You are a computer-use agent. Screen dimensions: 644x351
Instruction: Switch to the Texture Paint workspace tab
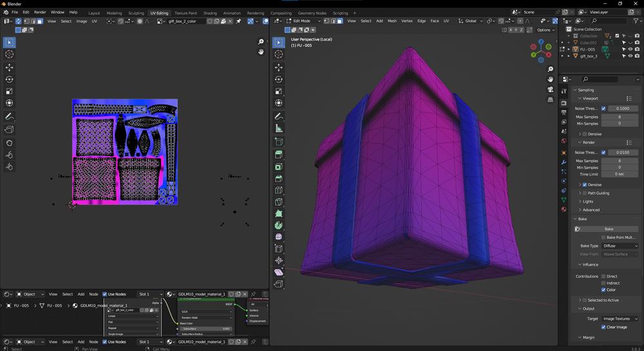coord(186,13)
